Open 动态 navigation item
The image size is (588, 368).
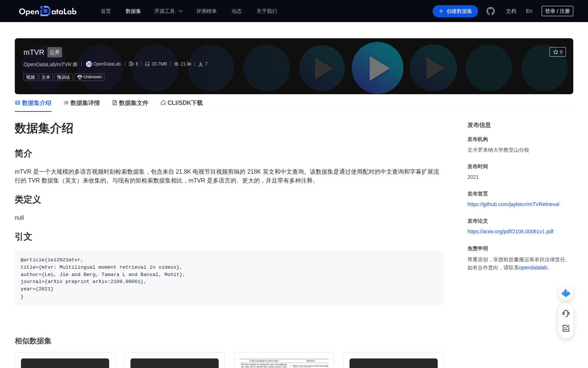[237, 11]
